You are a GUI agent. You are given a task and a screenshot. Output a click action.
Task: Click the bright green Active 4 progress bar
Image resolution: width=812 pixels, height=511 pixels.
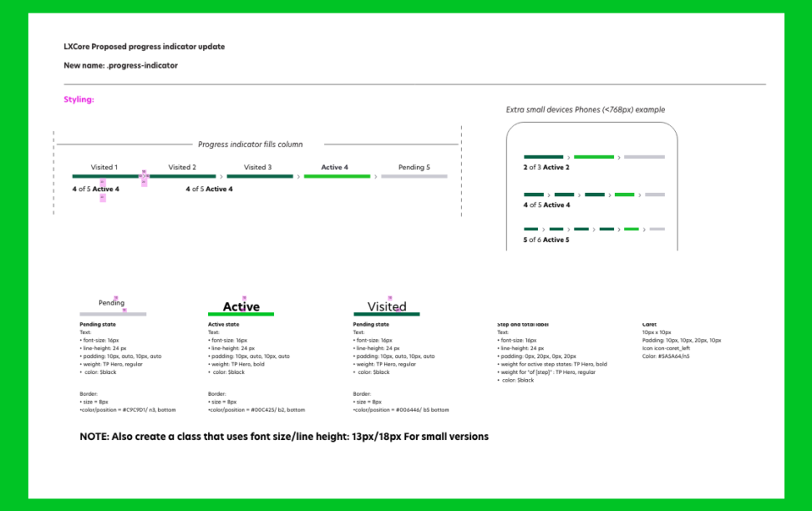[x=337, y=177]
